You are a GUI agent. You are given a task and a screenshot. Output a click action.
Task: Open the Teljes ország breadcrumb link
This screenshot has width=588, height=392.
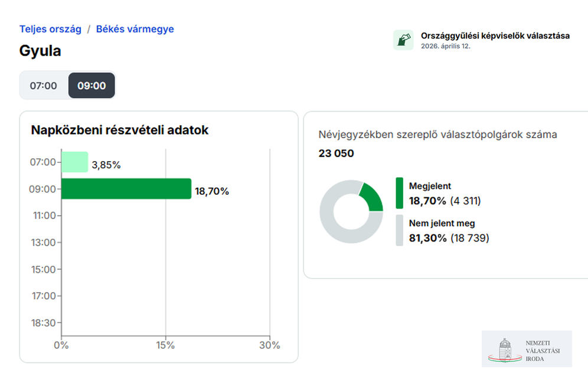click(x=50, y=29)
